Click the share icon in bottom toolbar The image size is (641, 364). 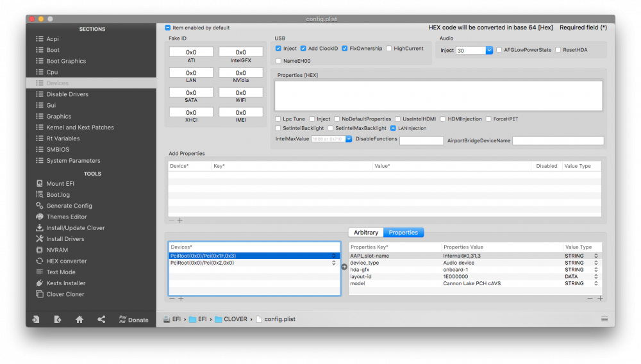point(101,320)
